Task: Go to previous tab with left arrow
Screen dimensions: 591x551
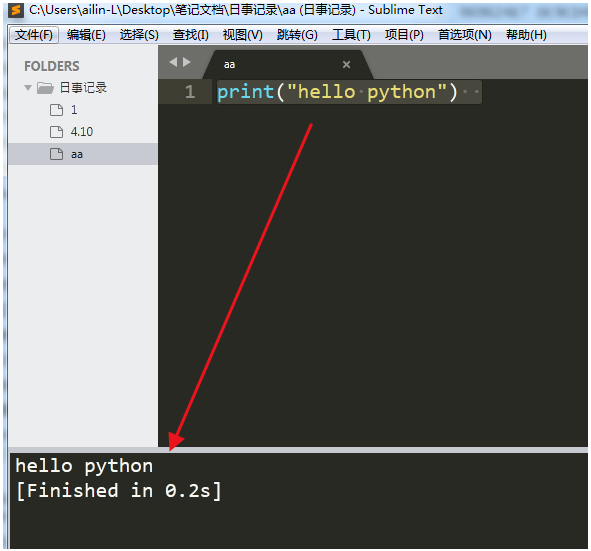Action: coord(173,62)
